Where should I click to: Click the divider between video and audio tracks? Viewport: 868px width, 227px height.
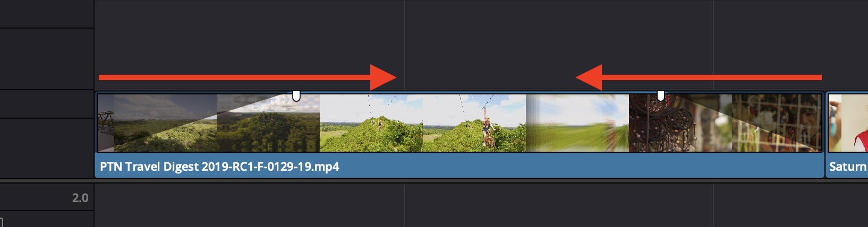point(434,181)
